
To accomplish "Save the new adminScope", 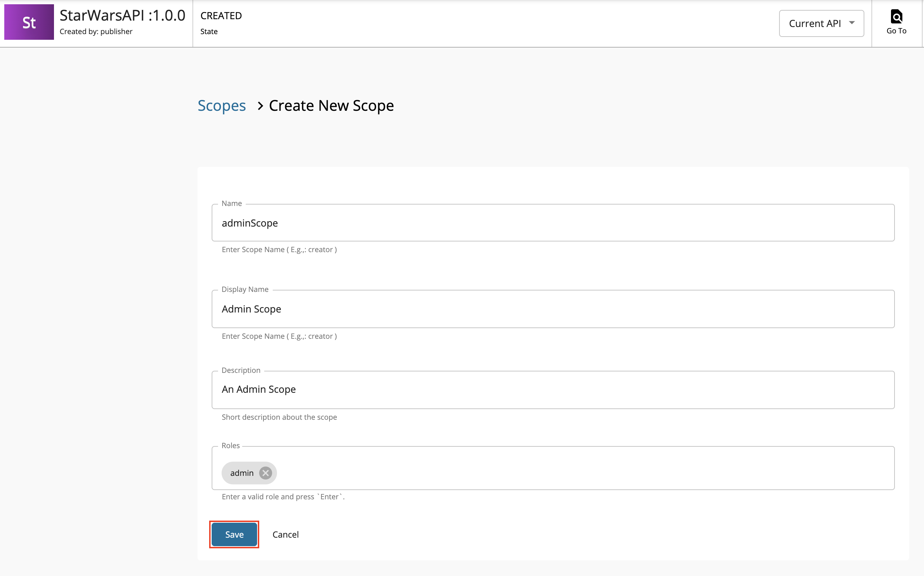I will coord(233,534).
